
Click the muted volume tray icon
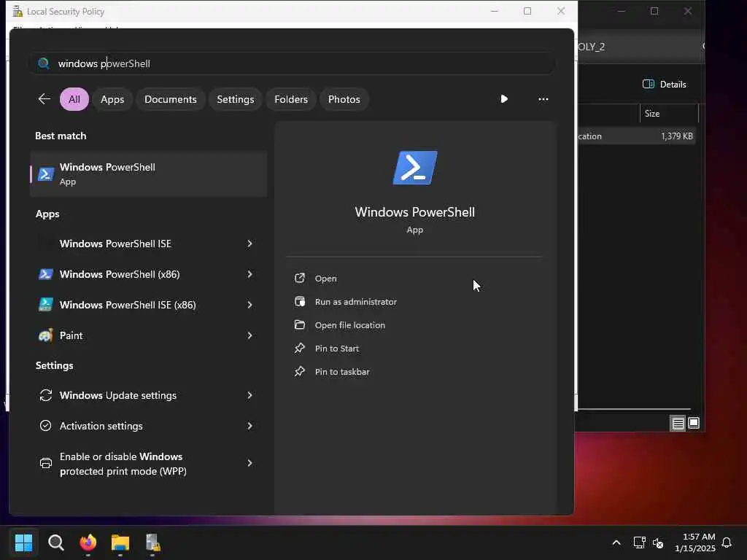658,542
